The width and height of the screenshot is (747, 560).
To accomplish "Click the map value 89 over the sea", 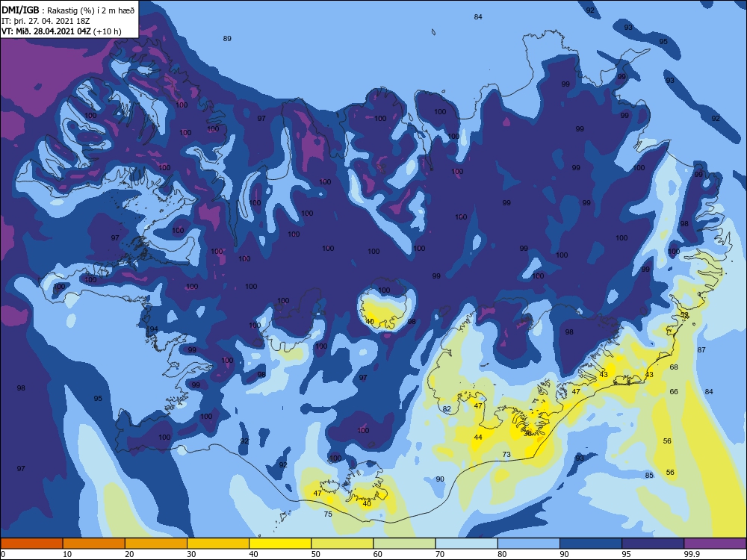I will tap(227, 39).
